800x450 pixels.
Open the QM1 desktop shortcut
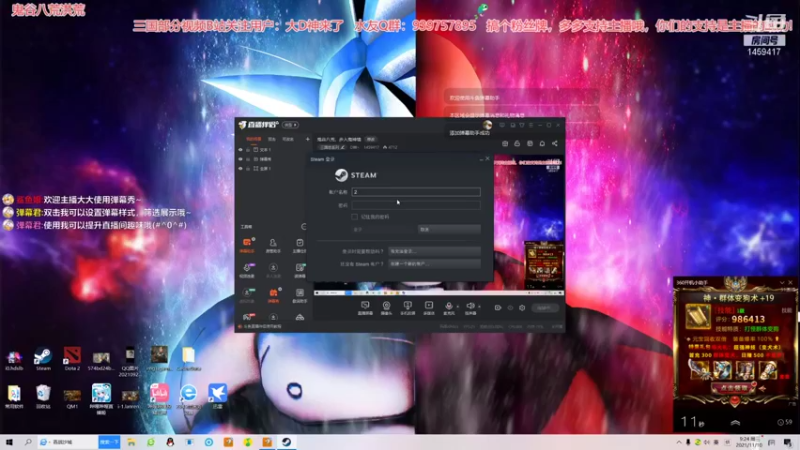pyautogui.click(x=72, y=398)
